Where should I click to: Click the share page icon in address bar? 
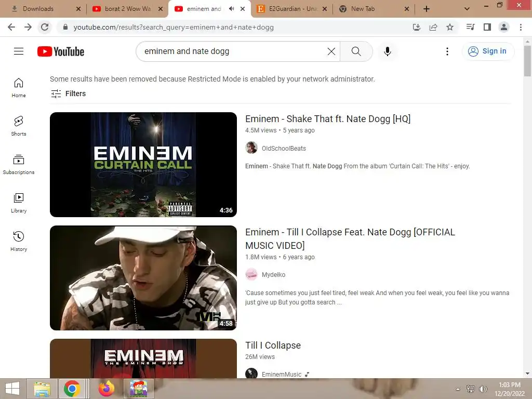433,27
